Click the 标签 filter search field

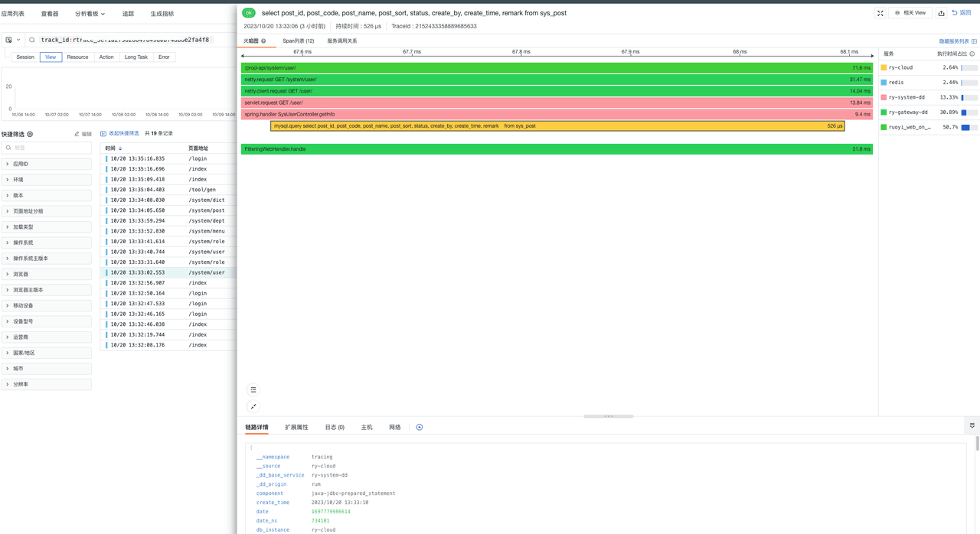47,148
